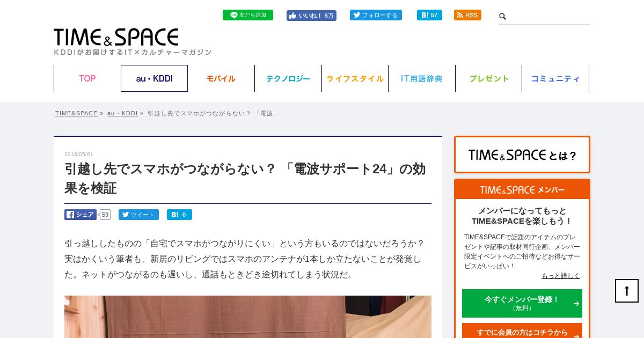Click the 今すぐメンバー登録！ green button
Image resolution: width=644 pixels, height=338 pixels.
pos(522,303)
